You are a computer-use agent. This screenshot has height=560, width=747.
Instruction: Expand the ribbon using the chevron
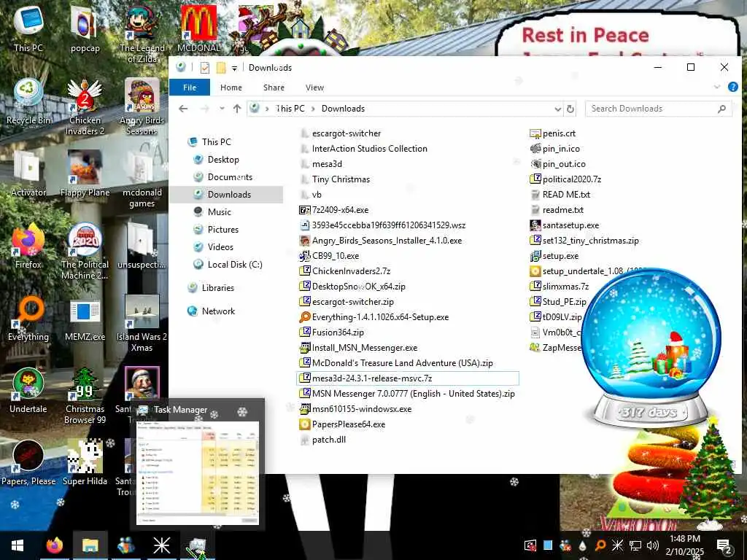717,87
